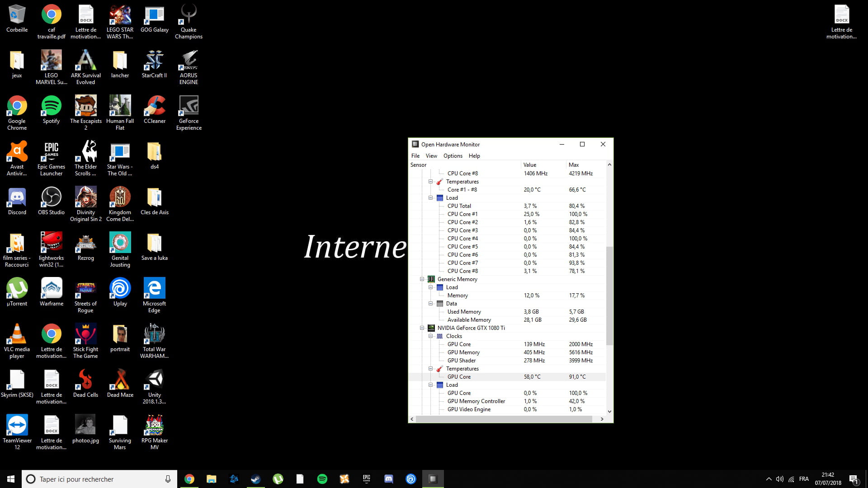Click the Value column header

click(543, 165)
